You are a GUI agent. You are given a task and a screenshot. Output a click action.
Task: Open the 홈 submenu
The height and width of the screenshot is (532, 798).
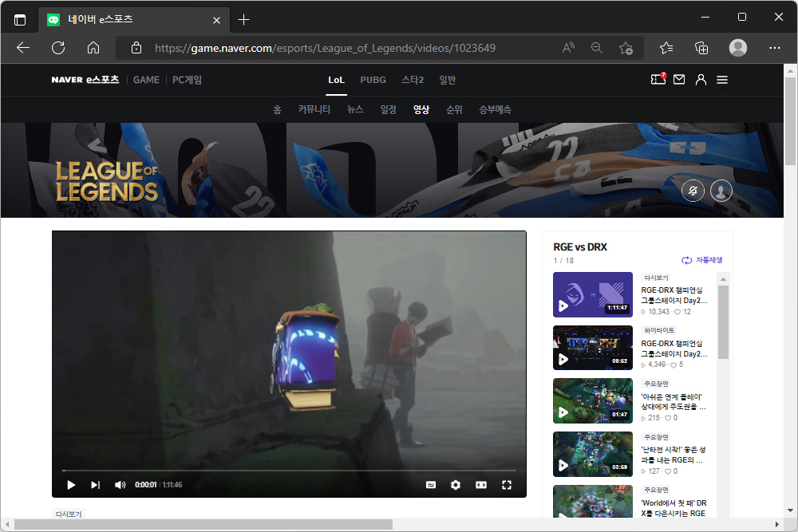point(277,109)
